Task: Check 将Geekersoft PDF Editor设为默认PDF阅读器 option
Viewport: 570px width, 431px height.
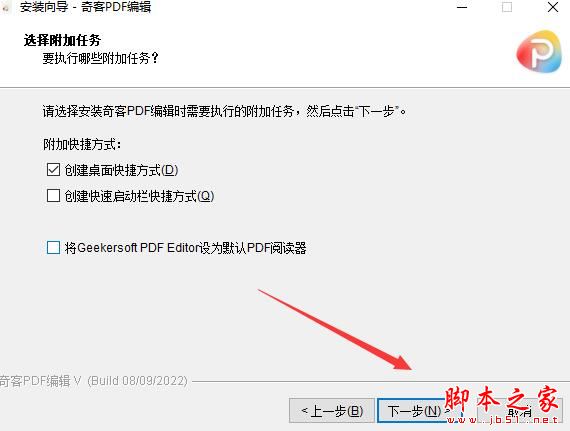Action: tap(53, 247)
